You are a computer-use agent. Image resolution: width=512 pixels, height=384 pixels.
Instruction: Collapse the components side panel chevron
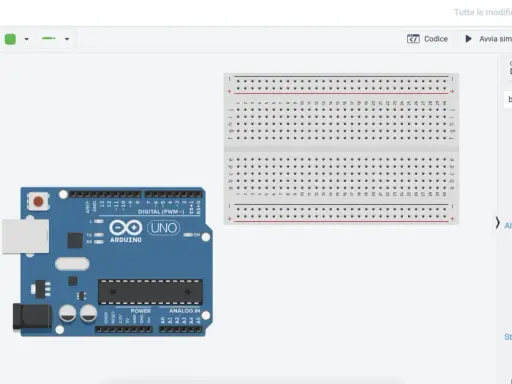(497, 223)
